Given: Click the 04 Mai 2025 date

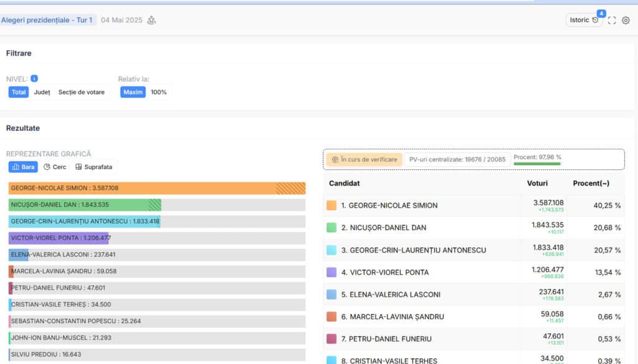Looking at the screenshot, I should (x=121, y=20).
